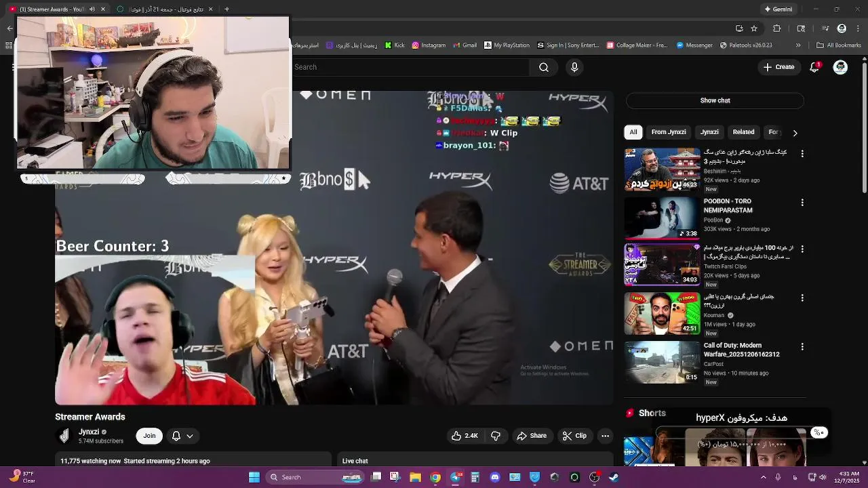Open the Shorts section heading
This screenshot has width=868, height=488.
pyautogui.click(x=646, y=413)
